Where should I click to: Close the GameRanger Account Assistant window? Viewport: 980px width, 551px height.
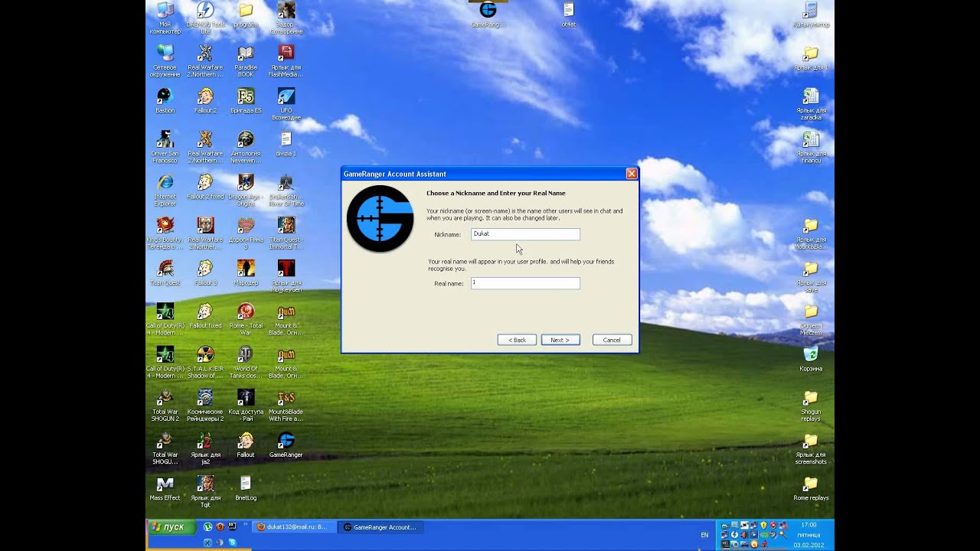632,174
